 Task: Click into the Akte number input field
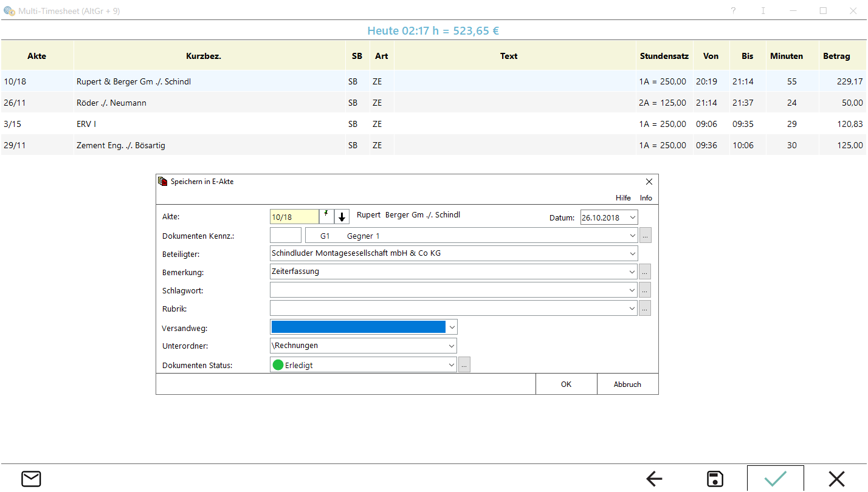coord(294,217)
